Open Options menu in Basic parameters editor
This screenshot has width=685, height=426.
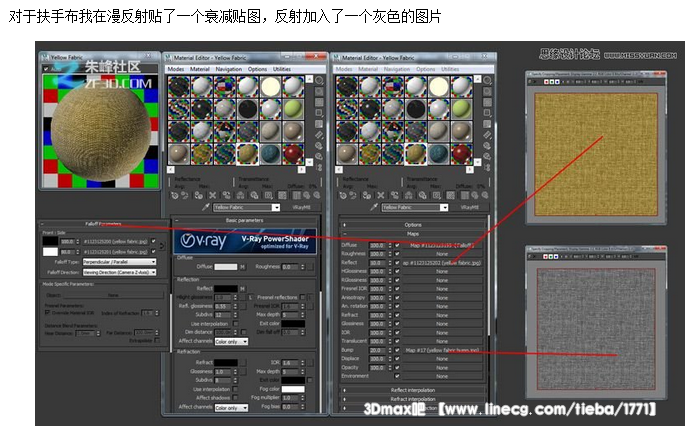point(257,69)
